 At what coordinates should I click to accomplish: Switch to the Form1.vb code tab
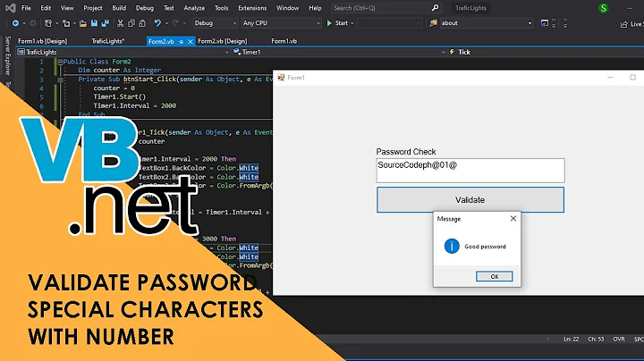(x=284, y=41)
